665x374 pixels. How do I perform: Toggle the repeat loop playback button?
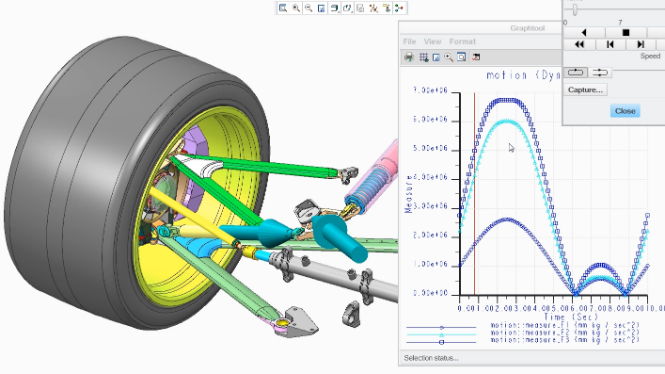576,73
